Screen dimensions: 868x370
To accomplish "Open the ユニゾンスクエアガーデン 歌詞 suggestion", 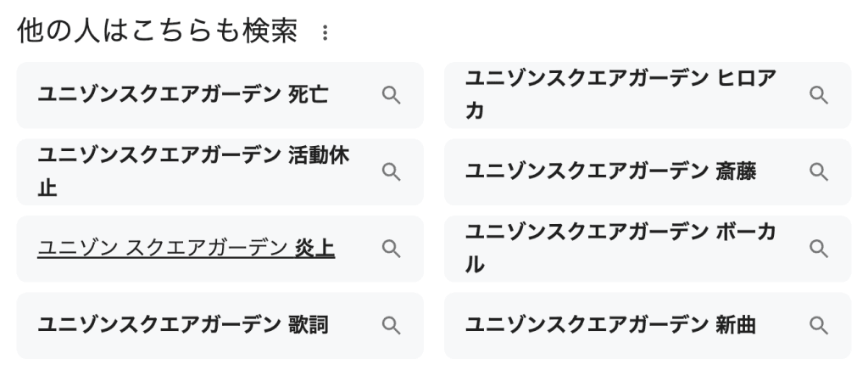I will 182,326.
